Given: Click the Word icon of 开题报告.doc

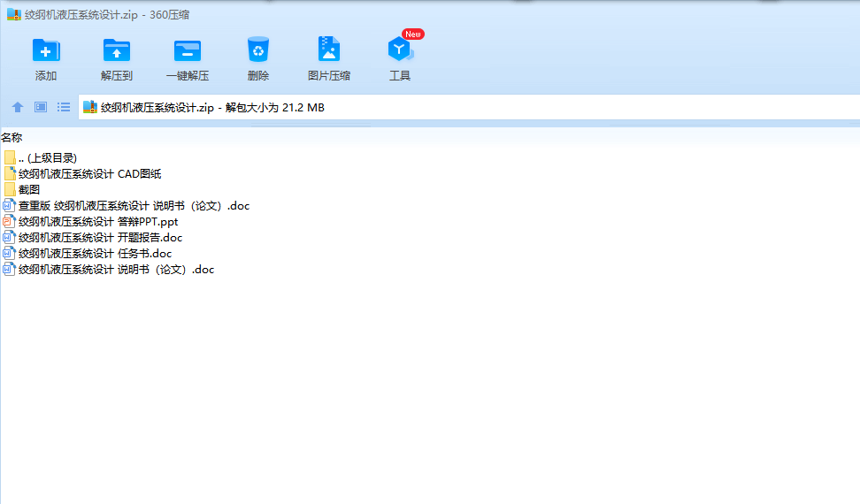Looking at the screenshot, I should pyautogui.click(x=9, y=237).
